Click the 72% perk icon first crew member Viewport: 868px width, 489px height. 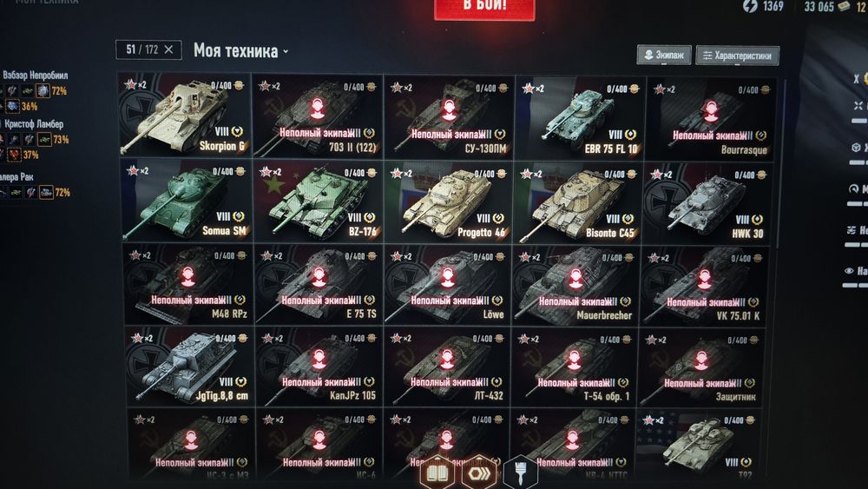point(43,91)
